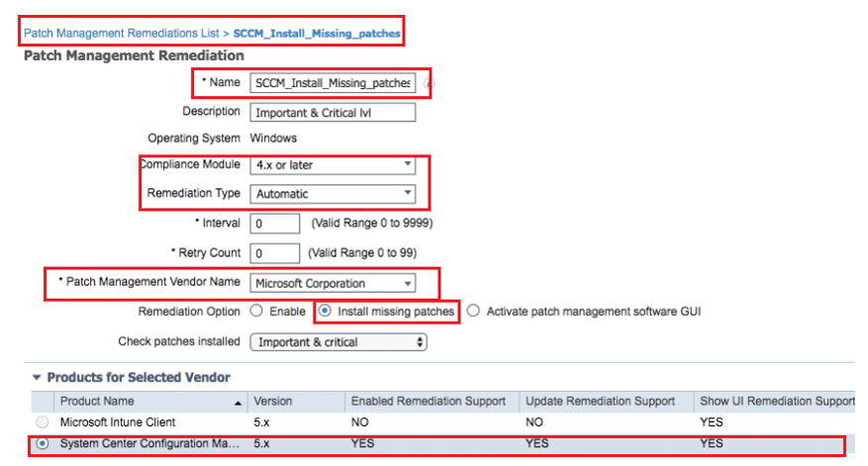Click the sort arrow in Product Name header
Screen dimensions: 868x466
click(x=239, y=403)
